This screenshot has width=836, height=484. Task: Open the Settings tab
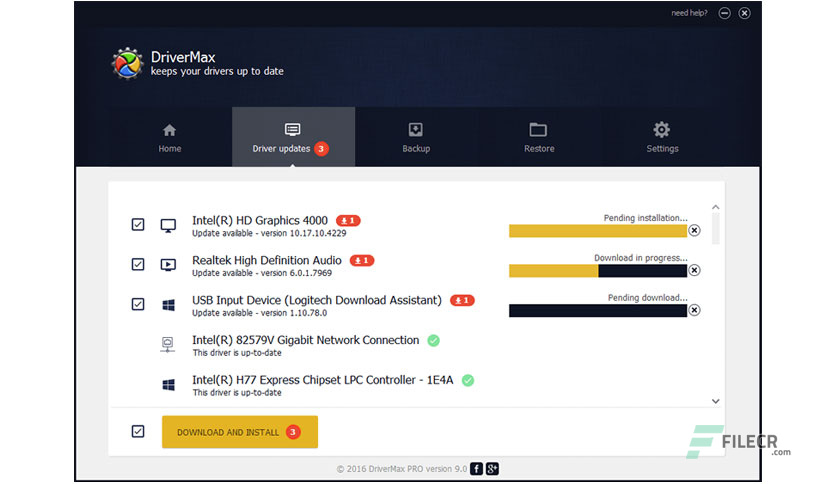[x=662, y=137]
